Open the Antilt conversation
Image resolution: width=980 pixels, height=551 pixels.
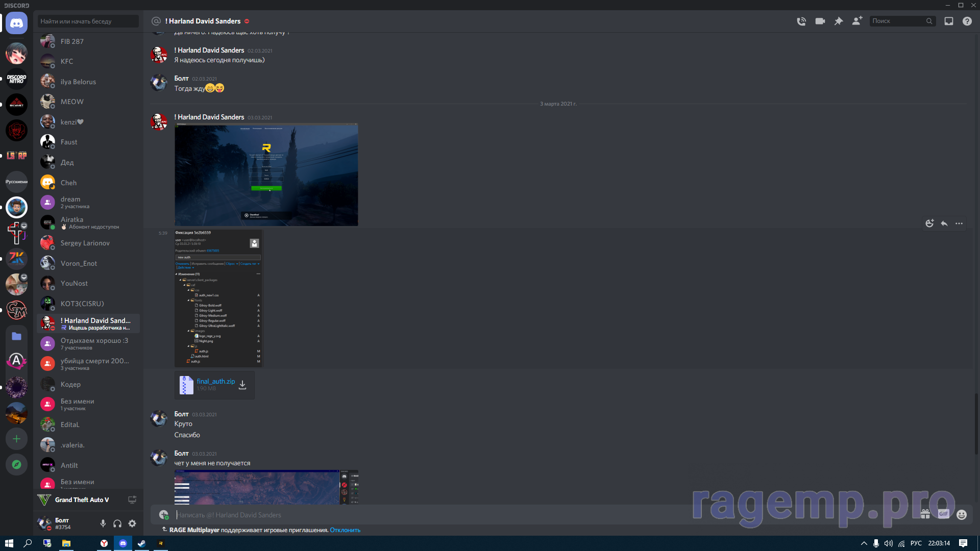click(88, 465)
